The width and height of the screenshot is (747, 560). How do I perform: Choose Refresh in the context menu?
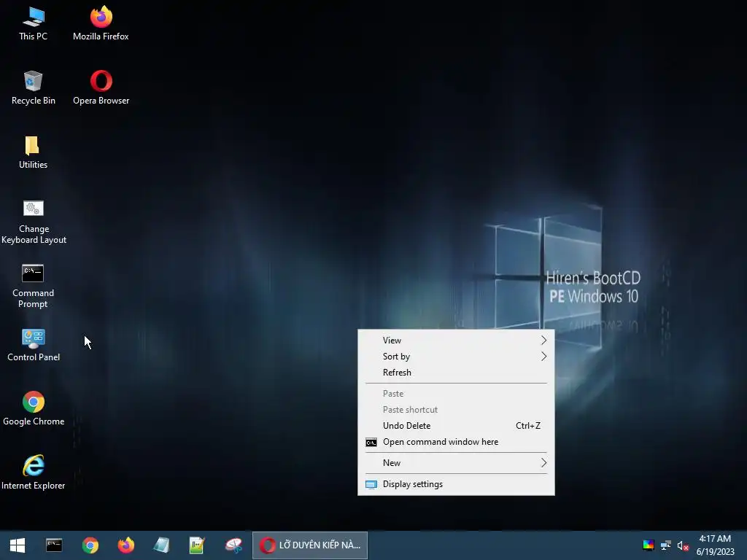(x=456, y=373)
